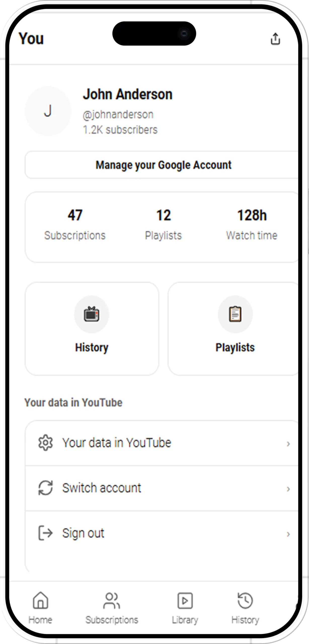Click the Sign out arrow icon
This screenshot has width=309, height=644.
tap(45, 533)
